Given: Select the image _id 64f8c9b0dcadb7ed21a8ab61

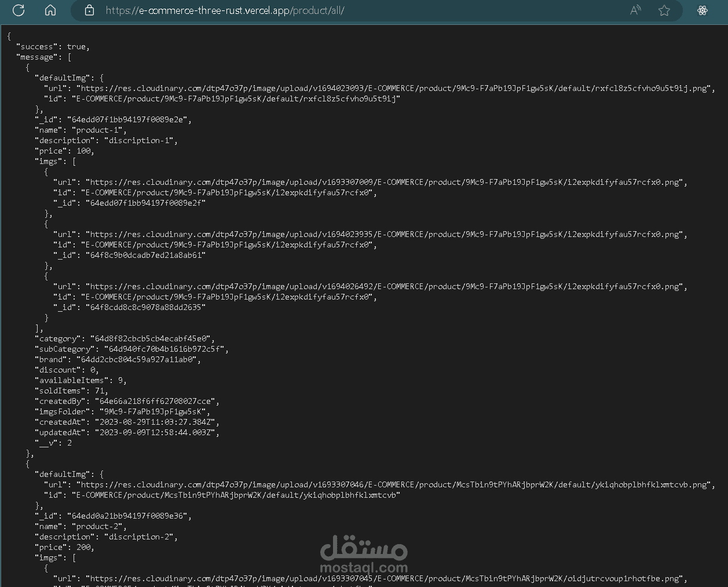Looking at the screenshot, I should coord(146,255).
